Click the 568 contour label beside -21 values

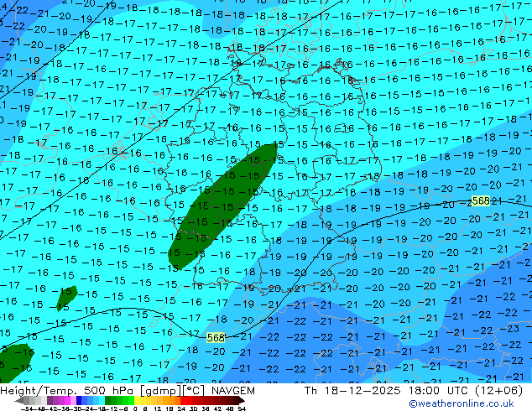click(x=481, y=200)
